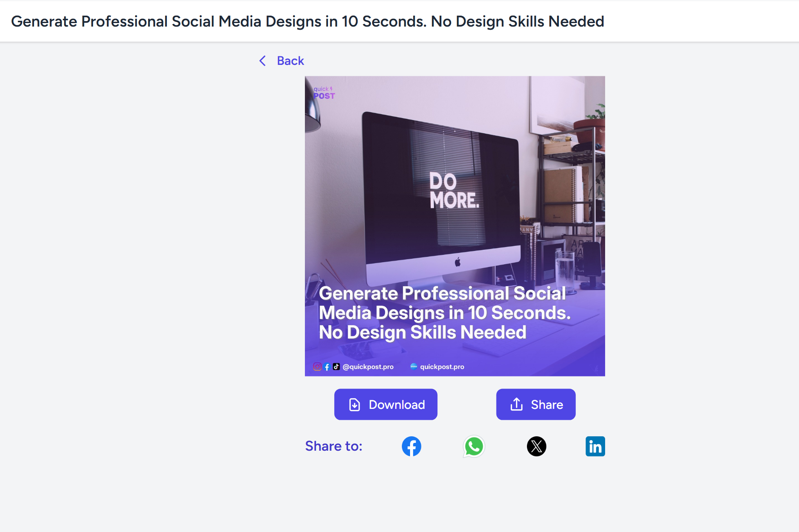This screenshot has height=532, width=799.
Task: Click the quickpost.pro website text
Action: [442, 367]
